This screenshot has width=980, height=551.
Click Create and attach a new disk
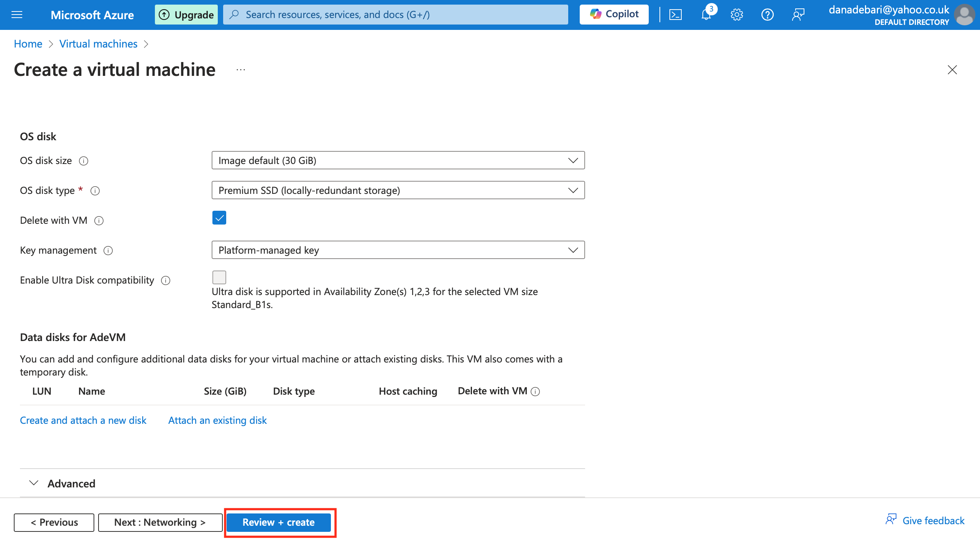[83, 420]
